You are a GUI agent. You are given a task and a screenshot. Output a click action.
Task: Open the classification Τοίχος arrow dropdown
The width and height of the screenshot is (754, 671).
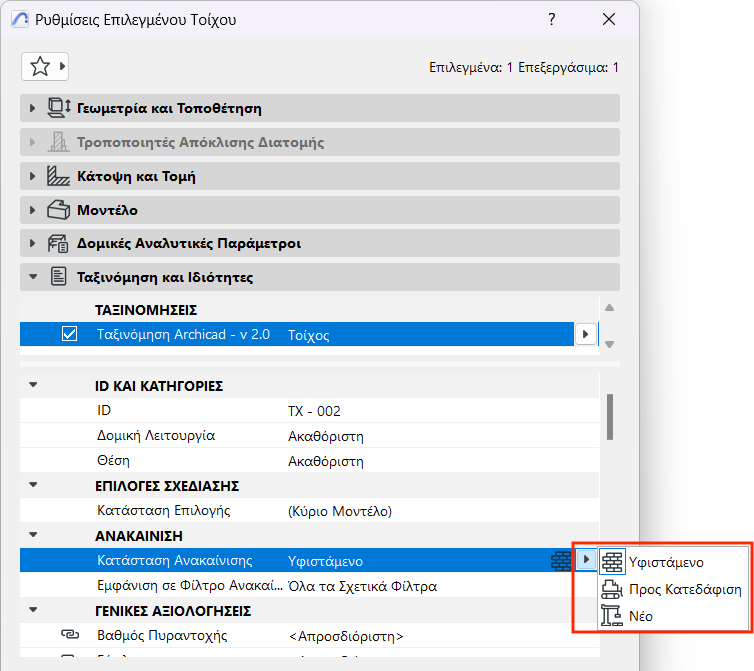[585, 334]
